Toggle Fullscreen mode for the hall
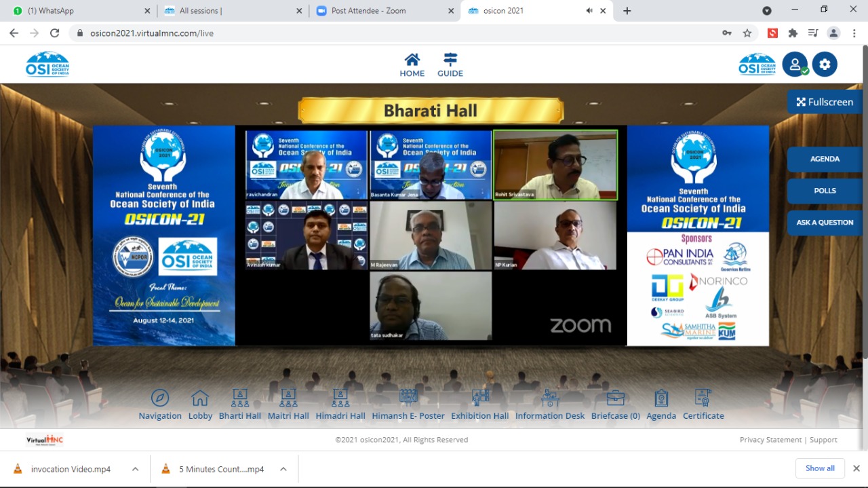 tap(825, 102)
